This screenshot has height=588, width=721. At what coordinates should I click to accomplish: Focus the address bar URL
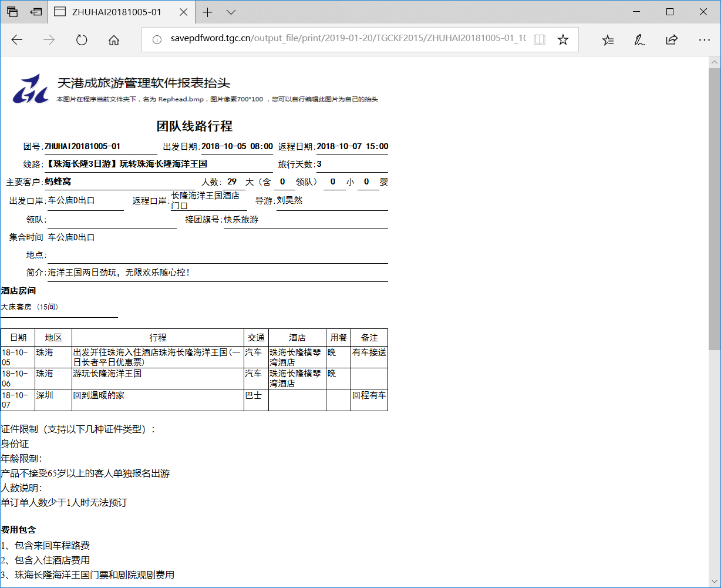coord(349,39)
